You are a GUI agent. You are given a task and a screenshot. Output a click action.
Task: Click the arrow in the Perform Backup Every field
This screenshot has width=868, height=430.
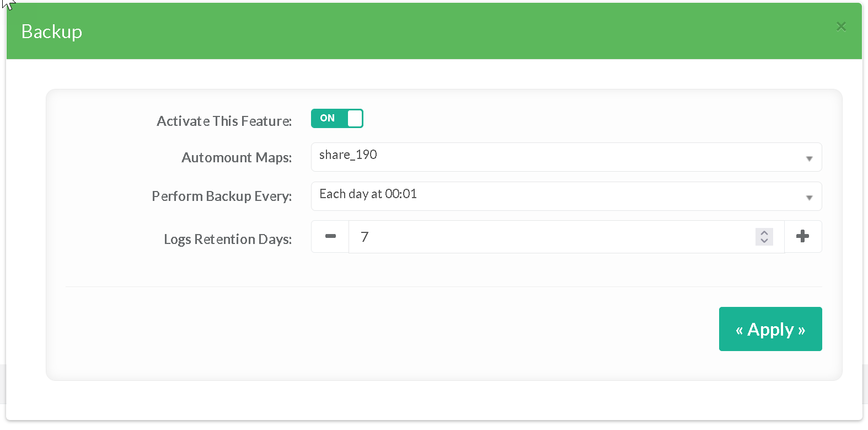tap(809, 198)
